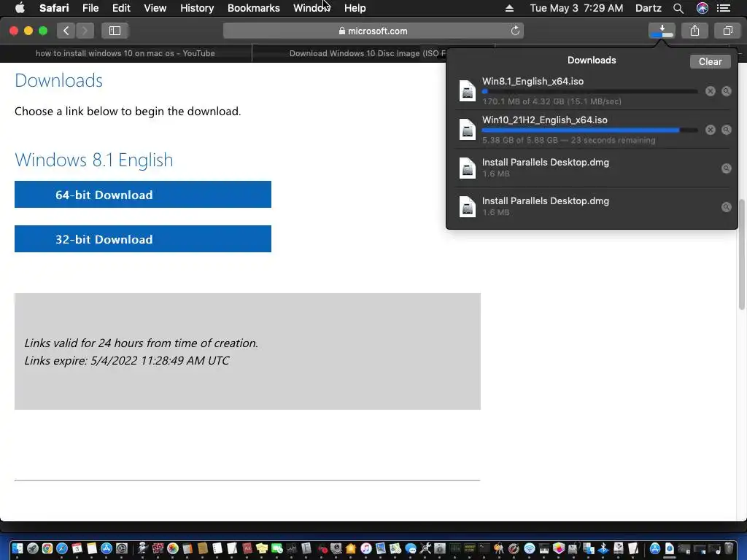
Task: Toggle the Safari sidebar button
Action: pyautogui.click(x=115, y=31)
